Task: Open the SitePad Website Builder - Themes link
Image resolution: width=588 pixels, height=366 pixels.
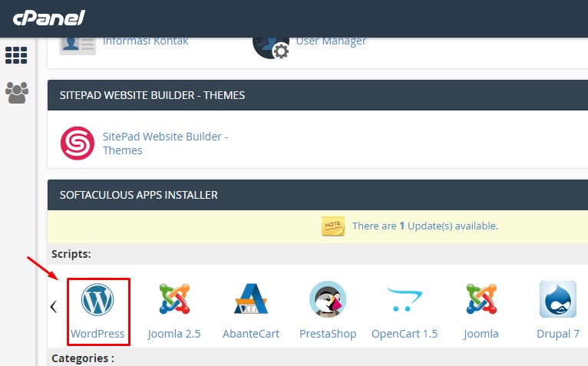Action: tap(165, 143)
